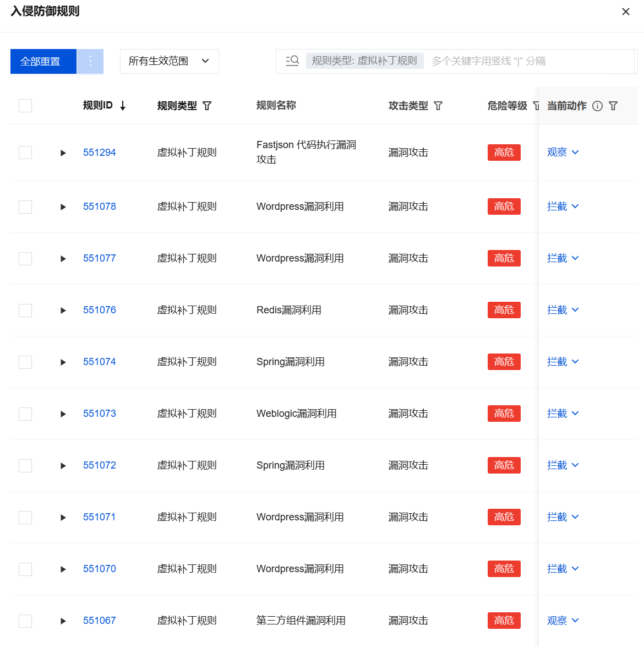Click the Weblogic漏洞利用 rule name

click(x=297, y=414)
